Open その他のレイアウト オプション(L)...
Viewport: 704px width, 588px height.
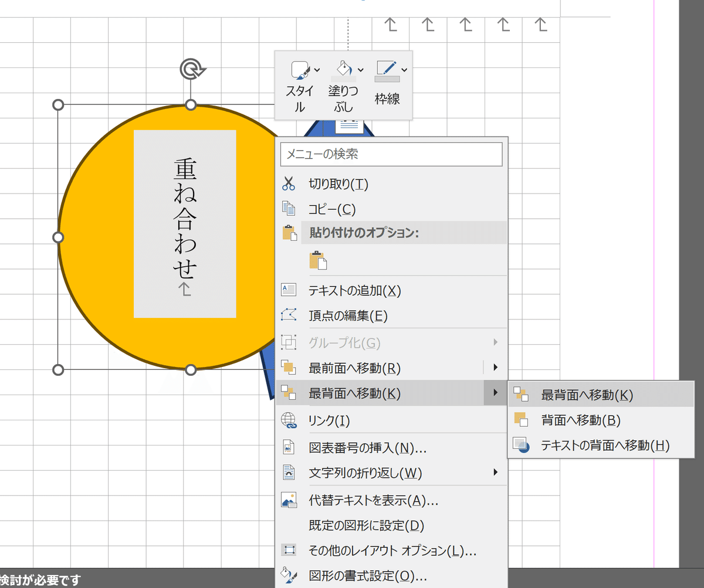pos(391,551)
